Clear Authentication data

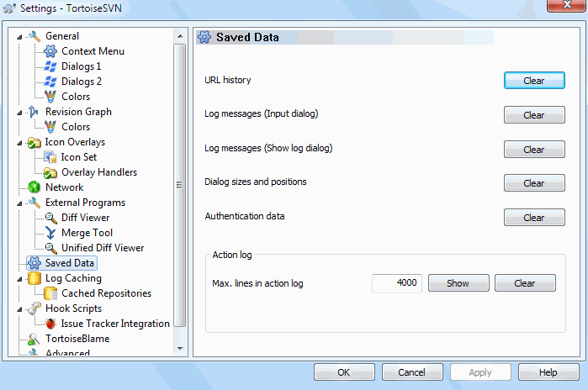pos(534,218)
